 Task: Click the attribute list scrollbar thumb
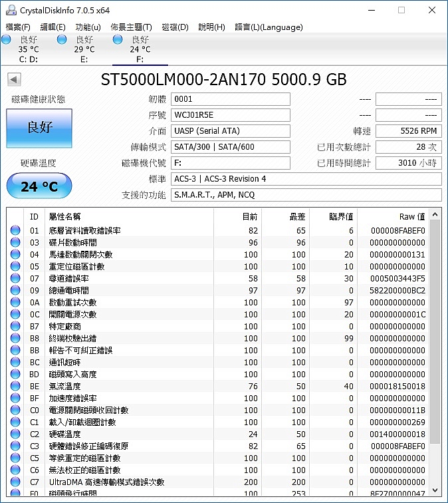point(435,332)
